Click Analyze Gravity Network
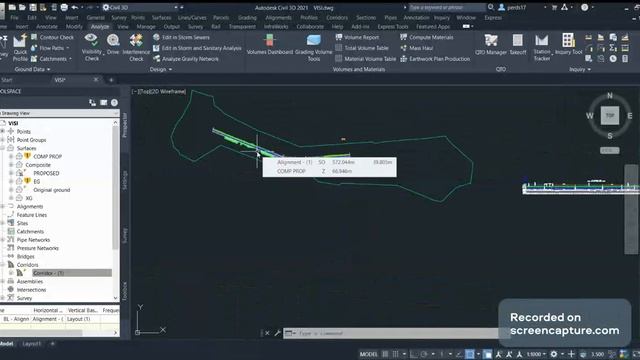The height and width of the screenshot is (360, 640). [186, 59]
